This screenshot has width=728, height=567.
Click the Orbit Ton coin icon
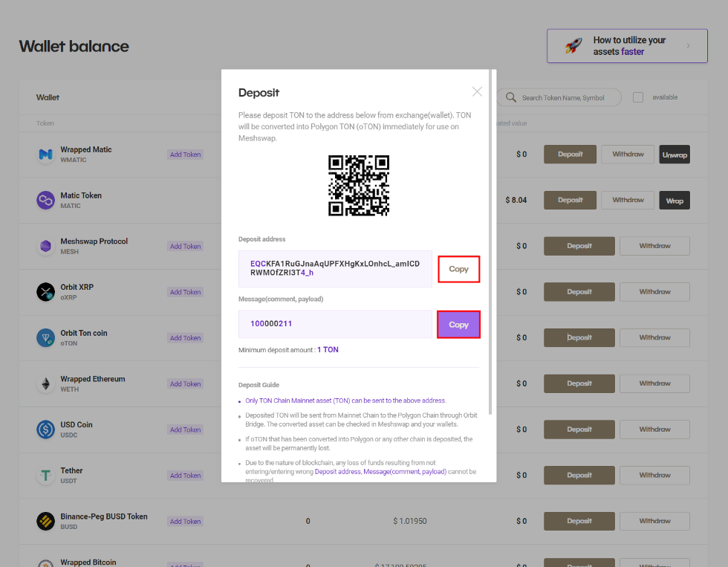coord(45,337)
